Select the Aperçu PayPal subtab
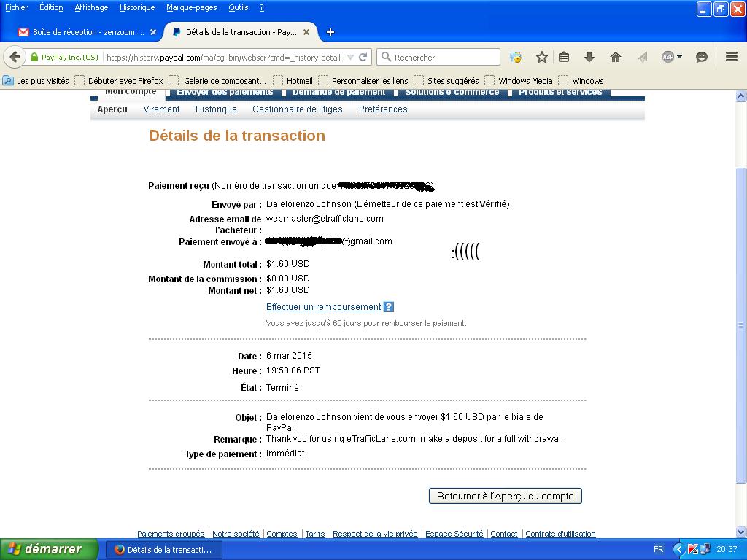The width and height of the screenshot is (747, 560). click(x=112, y=109)
